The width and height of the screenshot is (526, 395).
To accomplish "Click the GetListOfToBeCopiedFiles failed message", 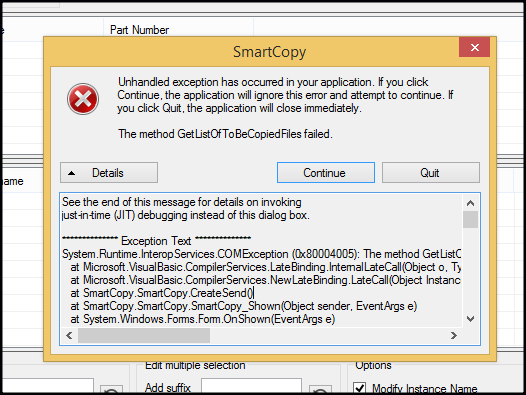I will (225, 134).
